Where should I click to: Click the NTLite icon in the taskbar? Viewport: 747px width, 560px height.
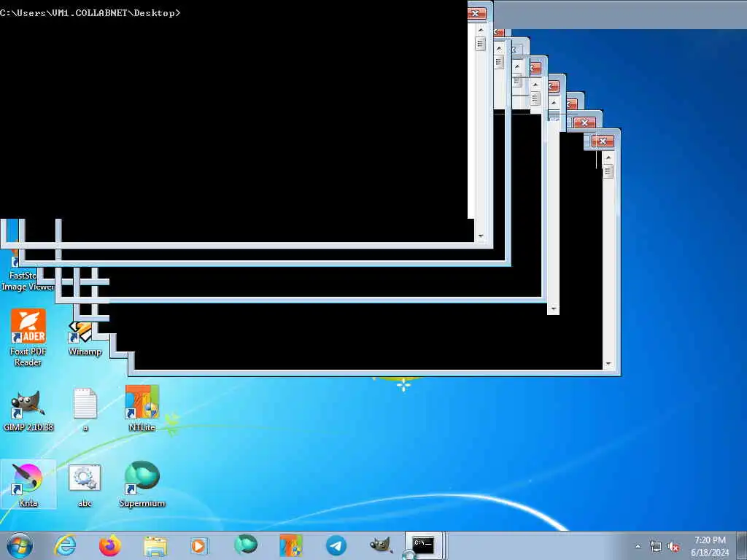click(290, 545)
